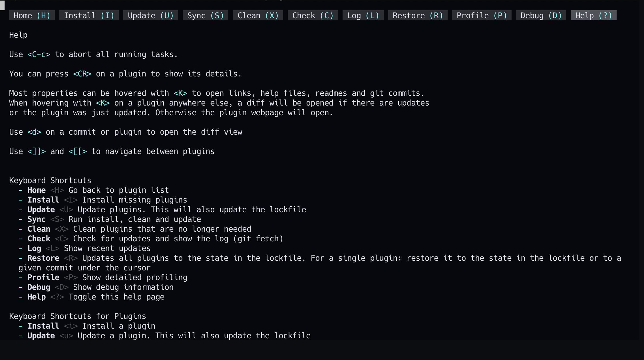Open the Home (H) tab
The image size is (644, 360).
(x=32, y=15)
